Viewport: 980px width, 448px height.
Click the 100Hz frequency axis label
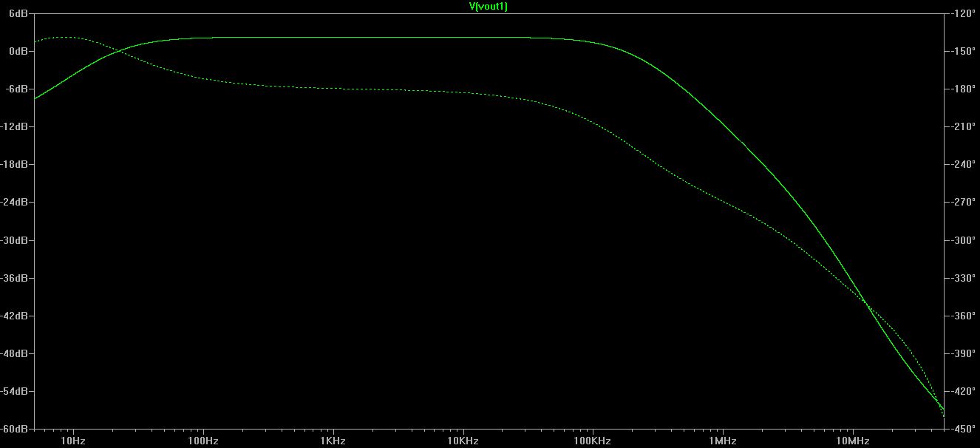pos(203,441)
